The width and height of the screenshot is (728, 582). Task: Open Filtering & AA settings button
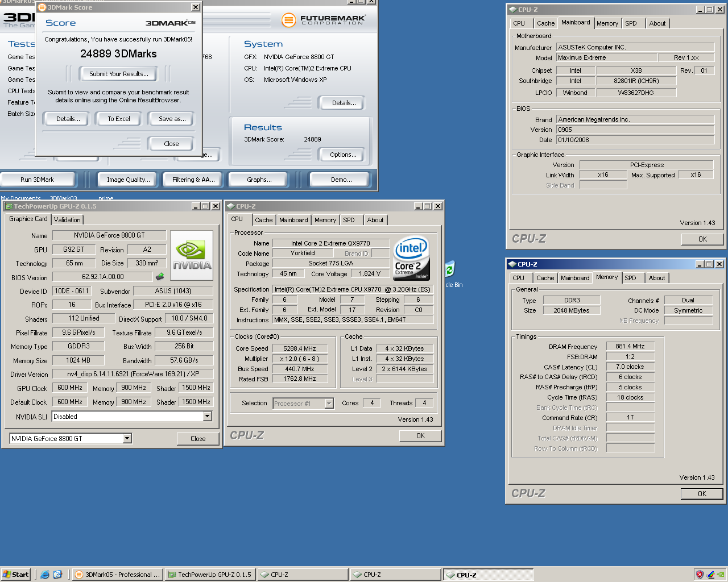(193, 180)
